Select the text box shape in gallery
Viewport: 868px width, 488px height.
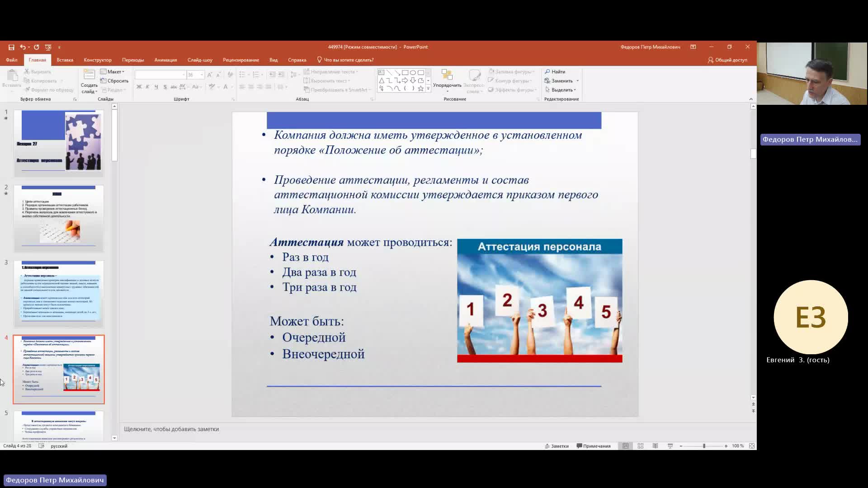tap(381, 72)
